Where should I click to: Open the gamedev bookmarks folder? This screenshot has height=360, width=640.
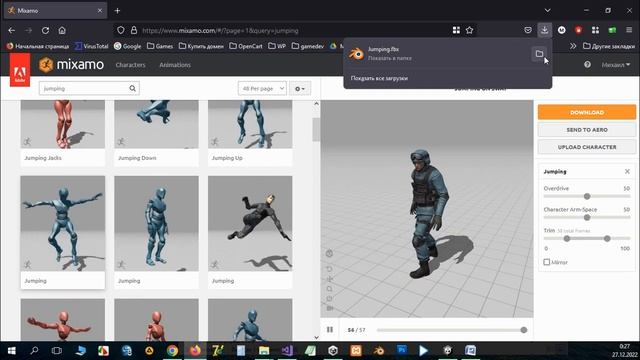[x=307, y=46]
